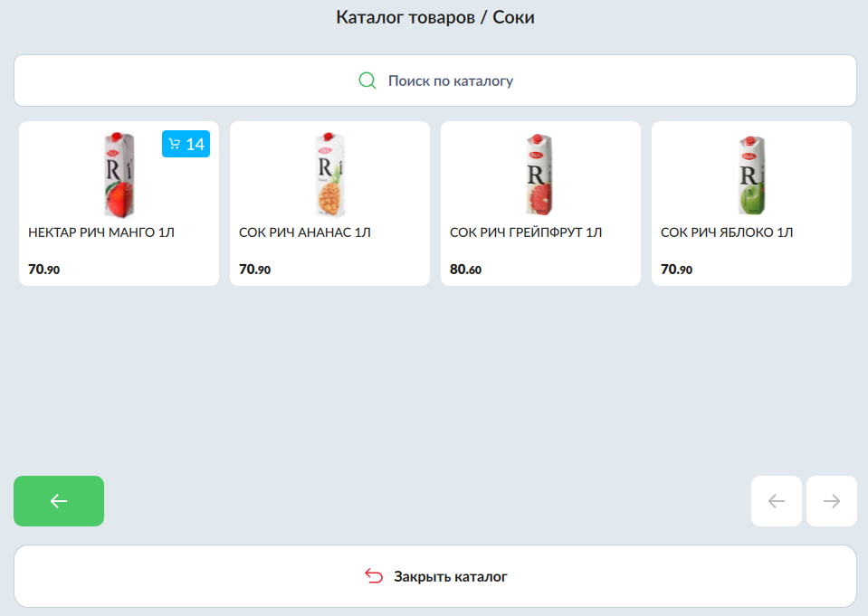Click the magnifier icon in the search bar
Screen dimensions: 868x616
(x=367, y=81)
